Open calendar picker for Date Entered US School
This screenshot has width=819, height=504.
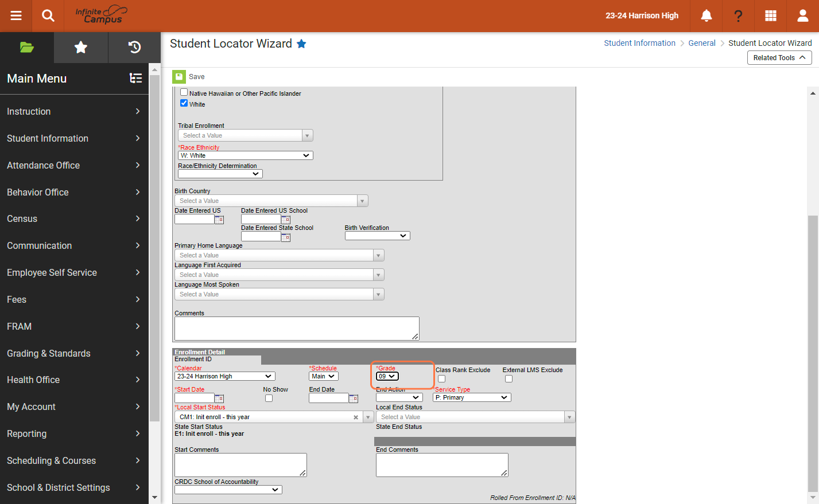click(x=286, y=220)
